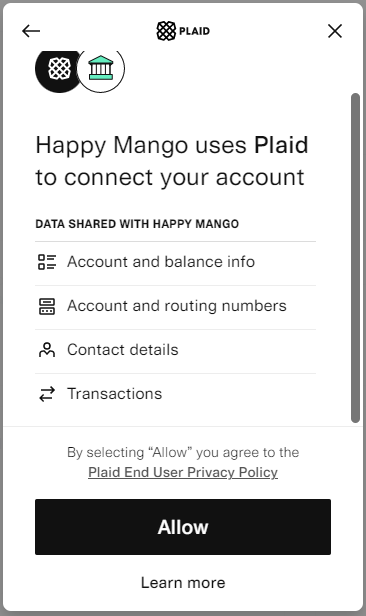This screenshot has height=616, width=366.
Task: Click the vertical scrollbar thumb
Action: 355,258
